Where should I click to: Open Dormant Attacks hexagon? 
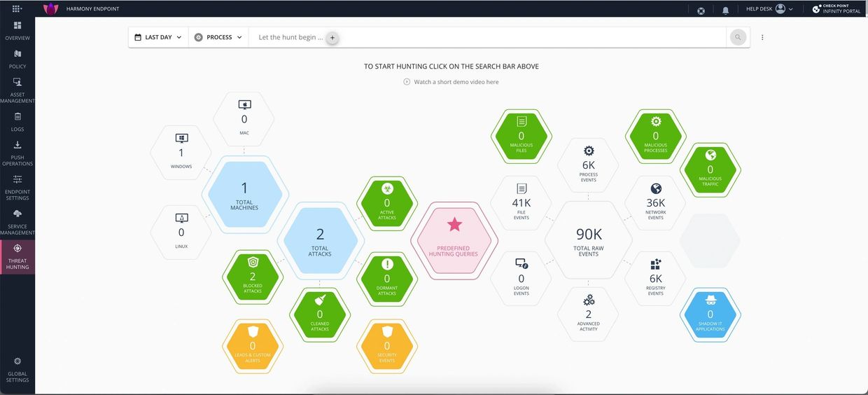(x=387, y=279)
